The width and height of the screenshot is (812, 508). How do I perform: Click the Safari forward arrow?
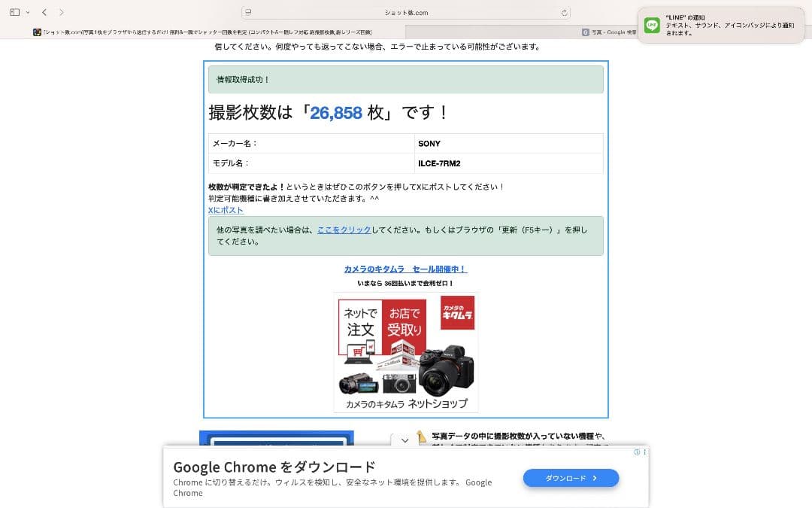tap(62, 12)
